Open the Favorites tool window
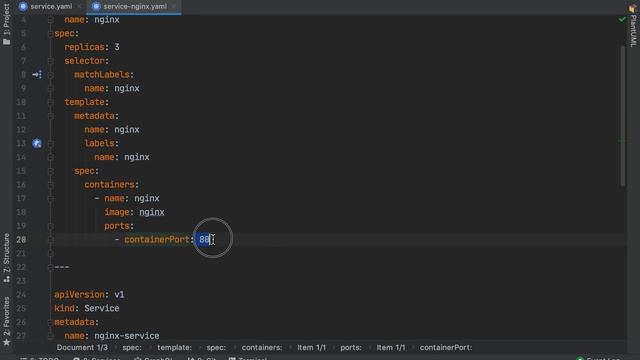Viewport: 640px width, 360px height. click(6, 321)
